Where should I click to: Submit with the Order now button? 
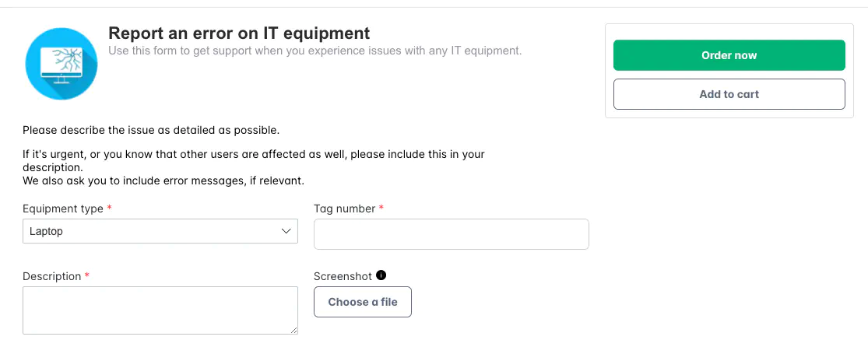(729, 55)
